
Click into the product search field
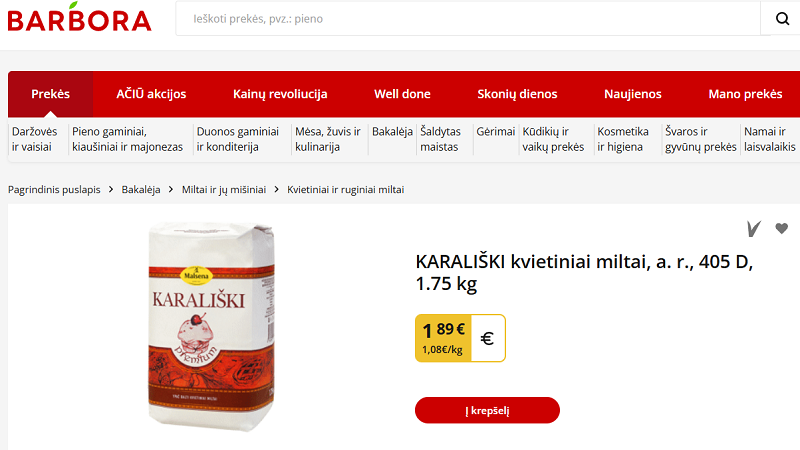468,19
